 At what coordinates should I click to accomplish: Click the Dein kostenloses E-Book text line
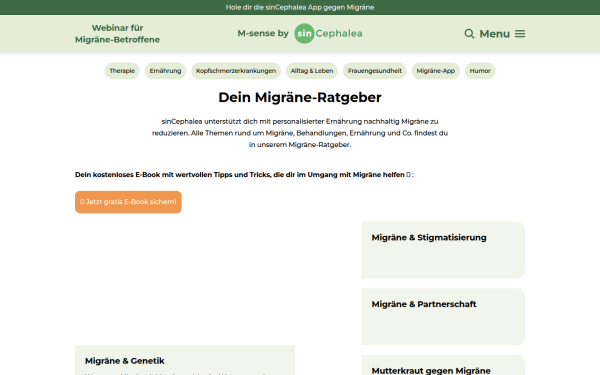click(244, 174)
